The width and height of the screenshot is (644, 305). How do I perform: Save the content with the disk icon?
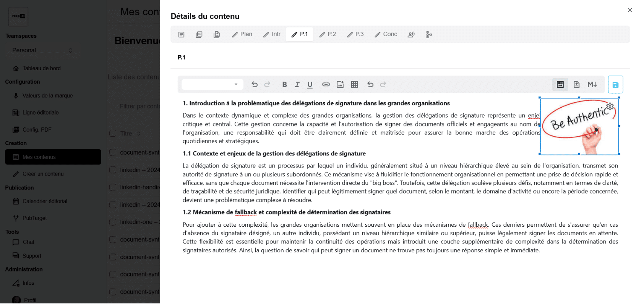tap(615, 85)
